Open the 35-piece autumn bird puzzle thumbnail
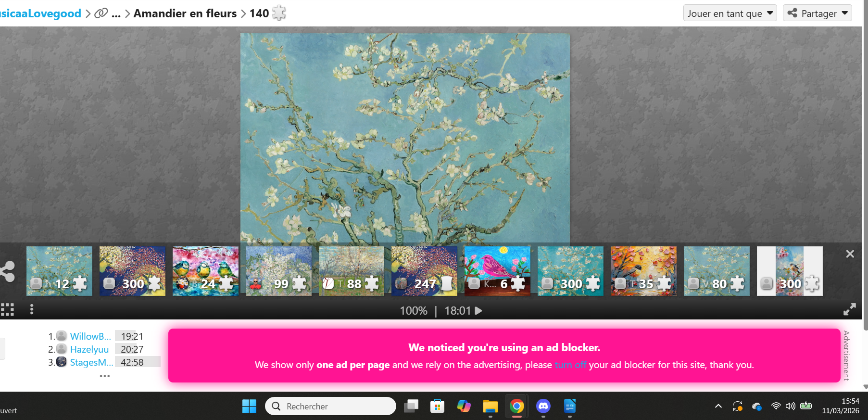This screenshot has width=868, height=420. click(643, 271)
